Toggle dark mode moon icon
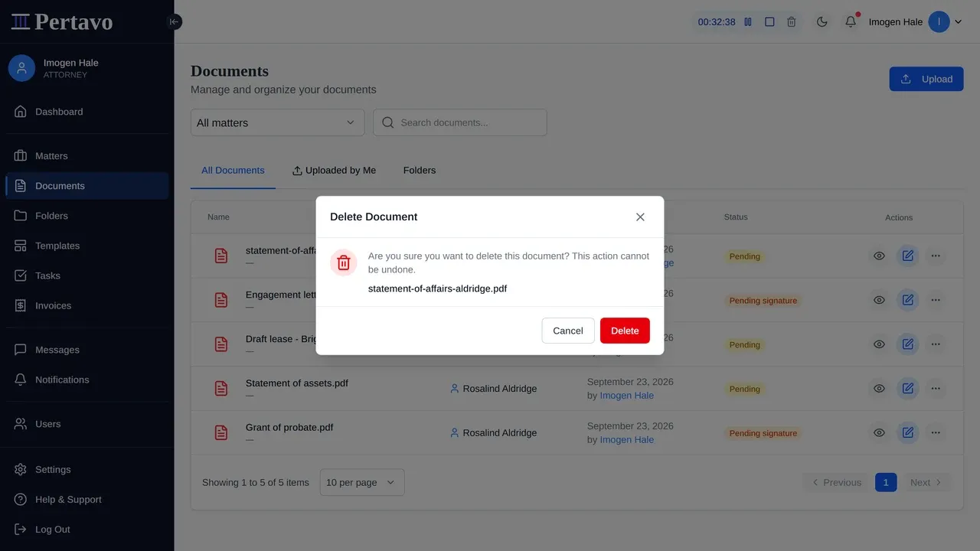The width and height of the screenshot is (980, 551). point(822,22)
